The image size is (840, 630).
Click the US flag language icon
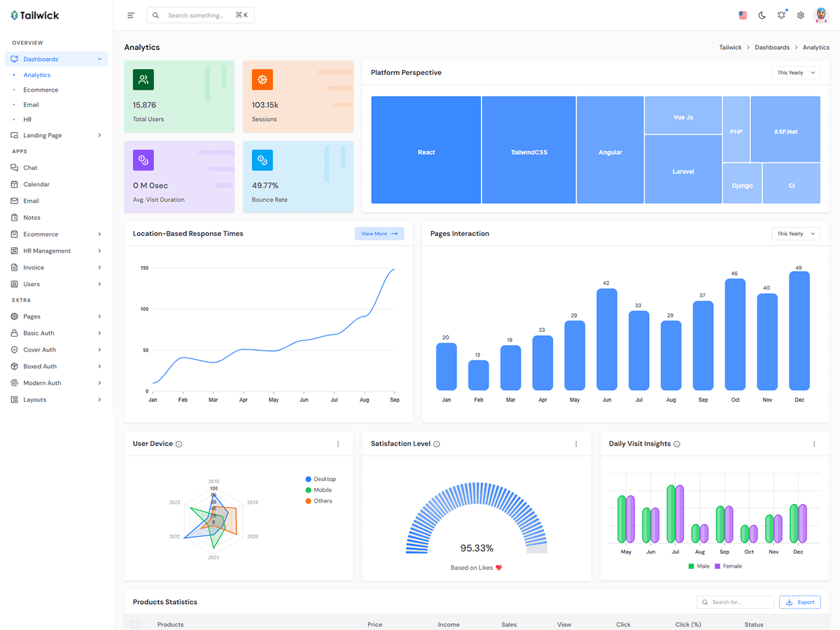(x=743, y=15)
